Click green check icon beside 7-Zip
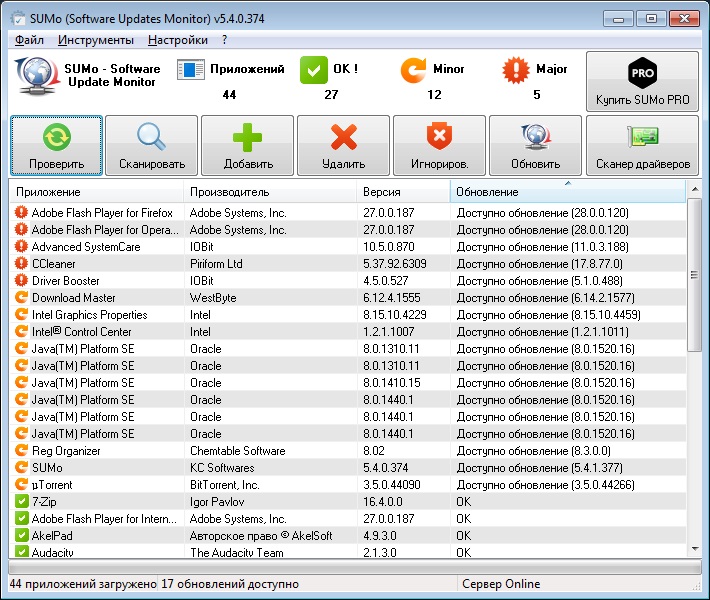This screenshot has height=600, width=710. coord(21,501)
